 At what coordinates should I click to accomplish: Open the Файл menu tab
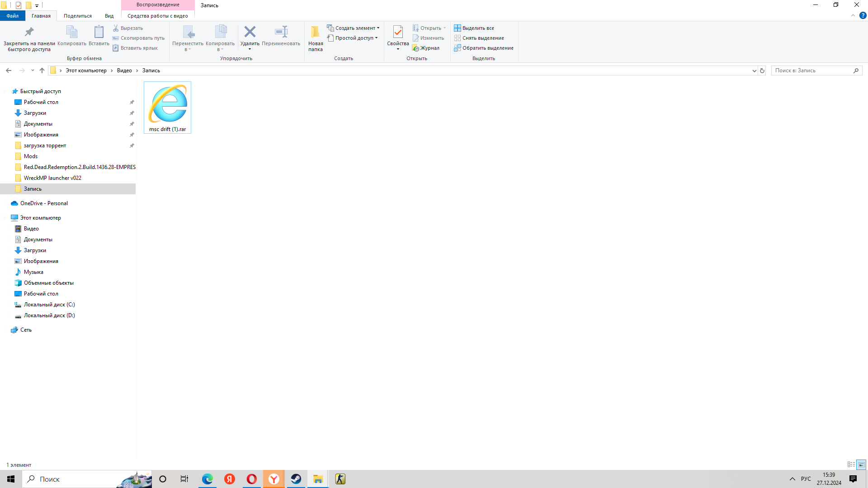[x=13, y=16]
